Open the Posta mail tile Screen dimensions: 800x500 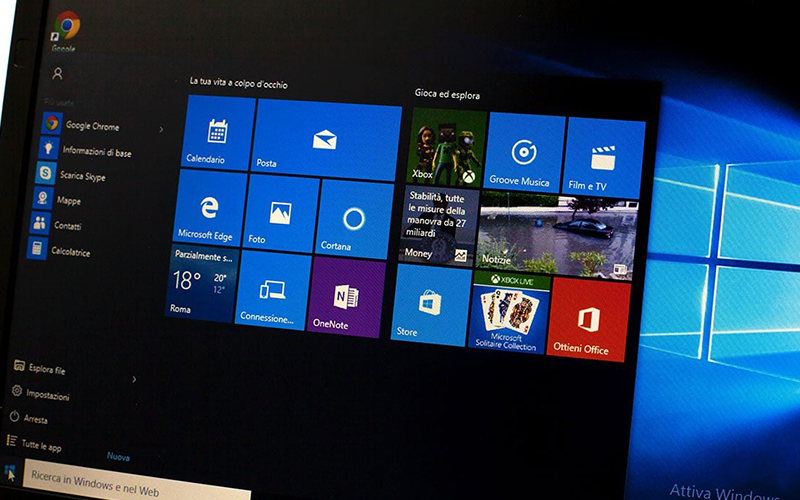pyautogui.click(x=327, y=140)
